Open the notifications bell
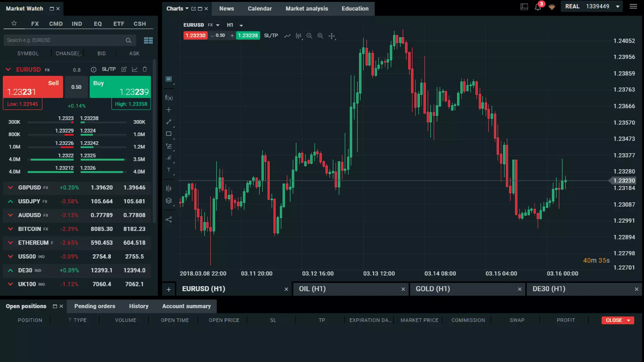The image size is (644, 362). tap(538, 7)
